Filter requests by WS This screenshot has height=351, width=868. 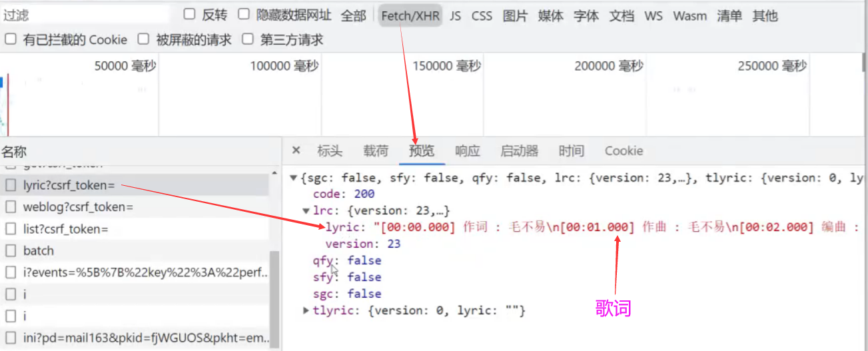(653, 15)
